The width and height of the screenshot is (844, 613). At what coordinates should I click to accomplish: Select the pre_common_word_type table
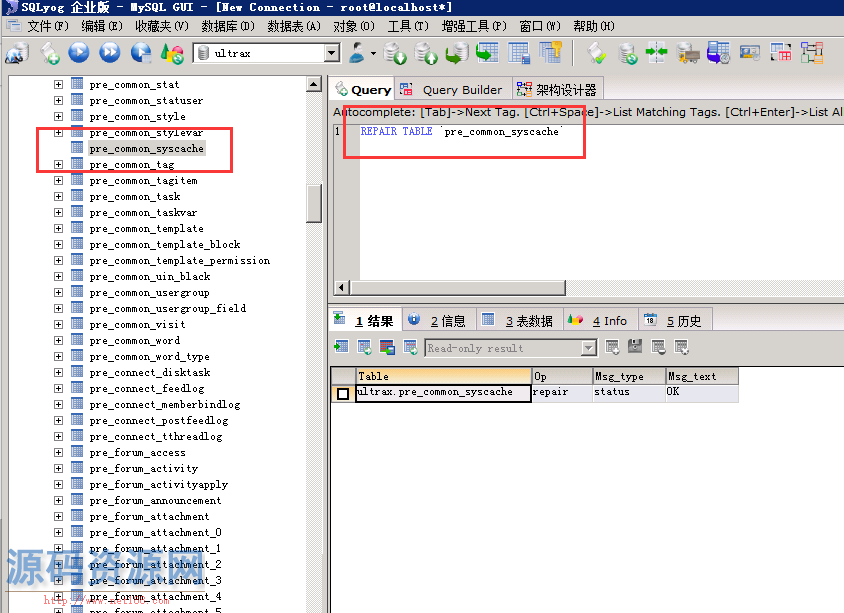tap(149, 356)
